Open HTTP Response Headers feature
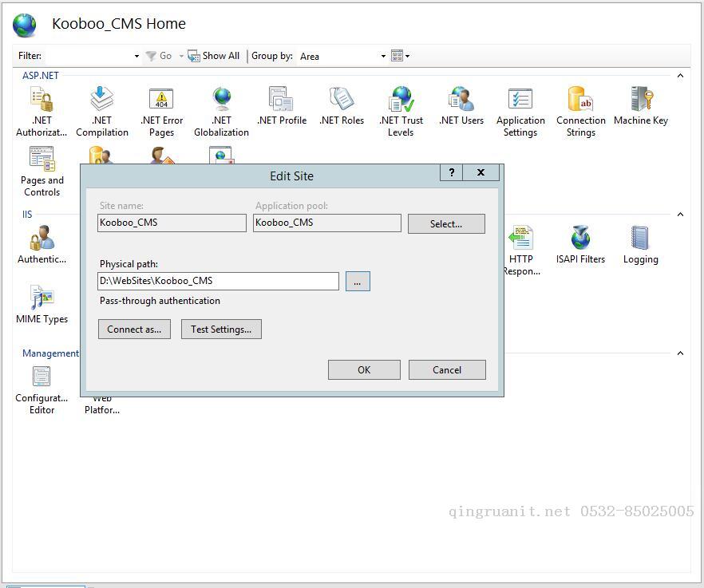Screen dimensions: 704x588 click(x=520, y=251)
